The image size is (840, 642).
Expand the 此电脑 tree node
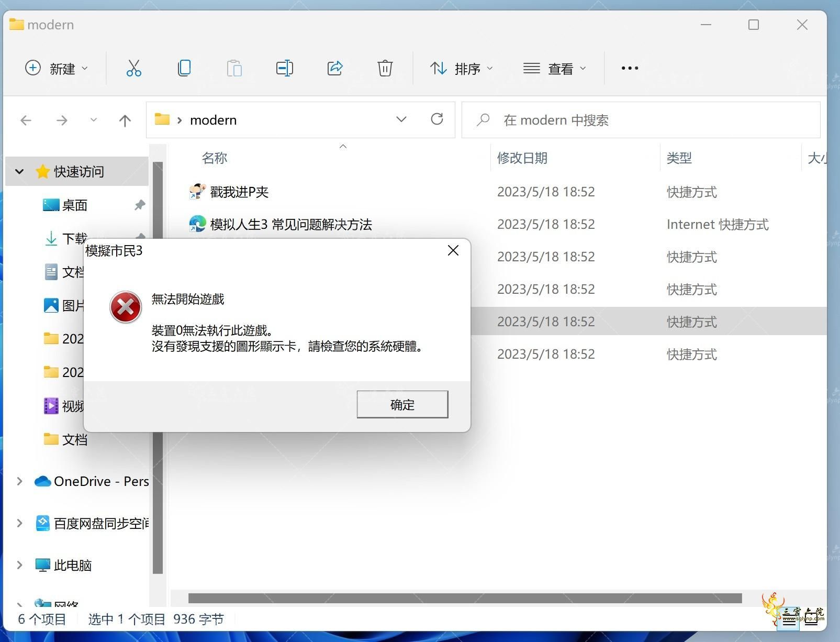pyautogui.click(x=19, y=565)
